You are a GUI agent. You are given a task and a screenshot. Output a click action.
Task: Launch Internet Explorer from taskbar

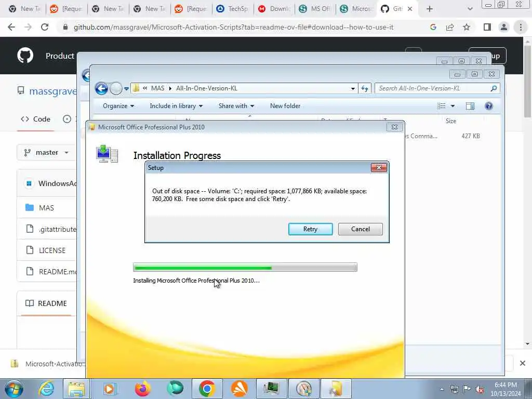click(46, 389)
